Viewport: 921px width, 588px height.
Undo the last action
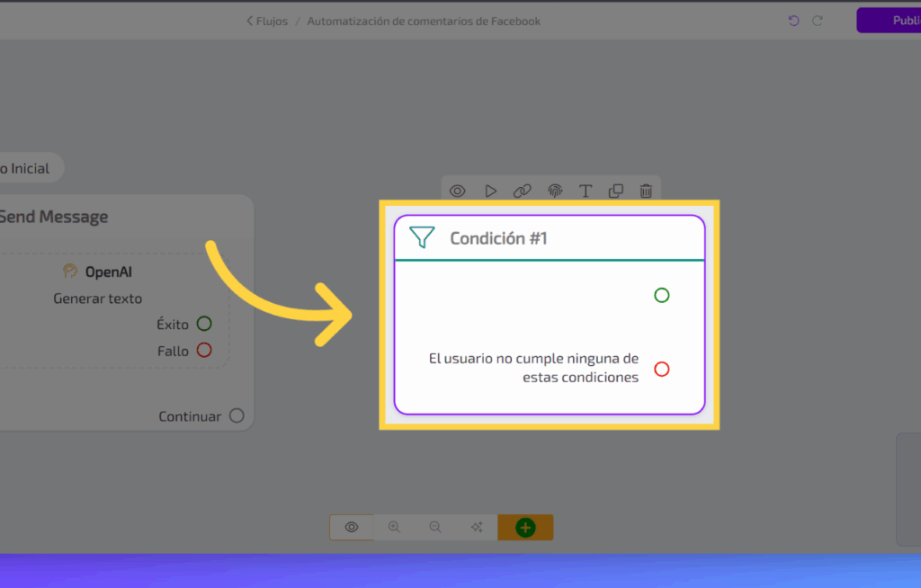793,21
